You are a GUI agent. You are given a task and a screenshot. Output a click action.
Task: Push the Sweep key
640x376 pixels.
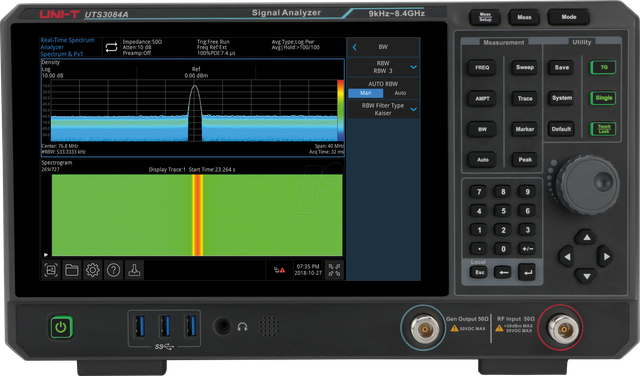click(x=525, y=67)
